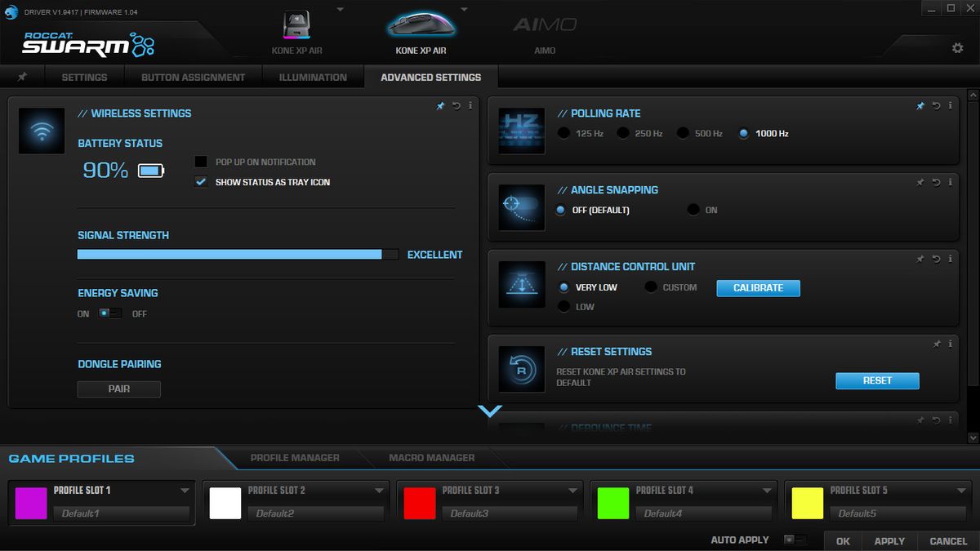Uncheck Show Status As Tray Icon
The height and width of the screenshot is (551, 980).
coord(201,182)
